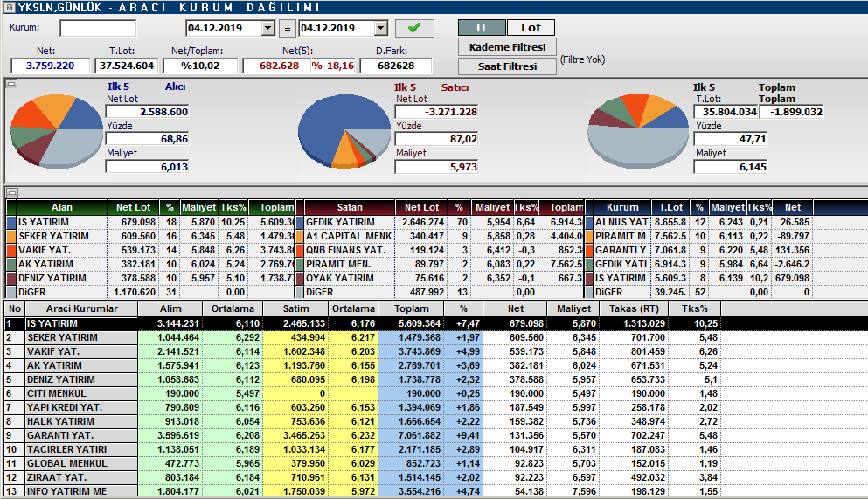Open the end date dropdown
Viewport: 868px width, 499px height.
pyautogui.click(x=381, y=28)
